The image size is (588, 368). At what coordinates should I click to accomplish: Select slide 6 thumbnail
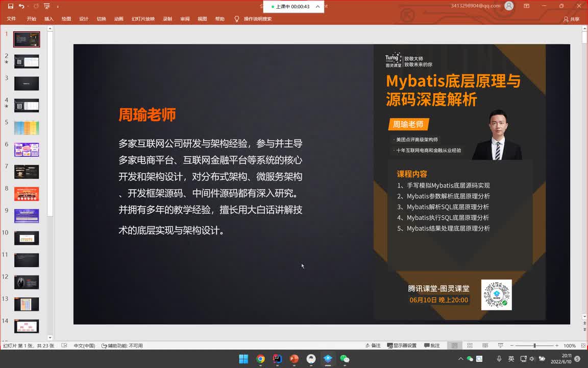[27, 149]
